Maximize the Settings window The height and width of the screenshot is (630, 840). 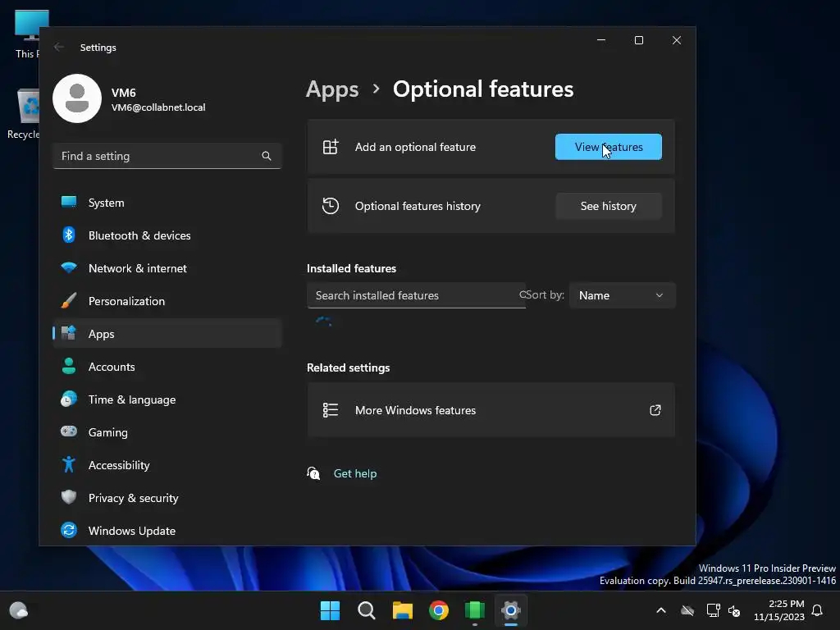coord(638,41)
